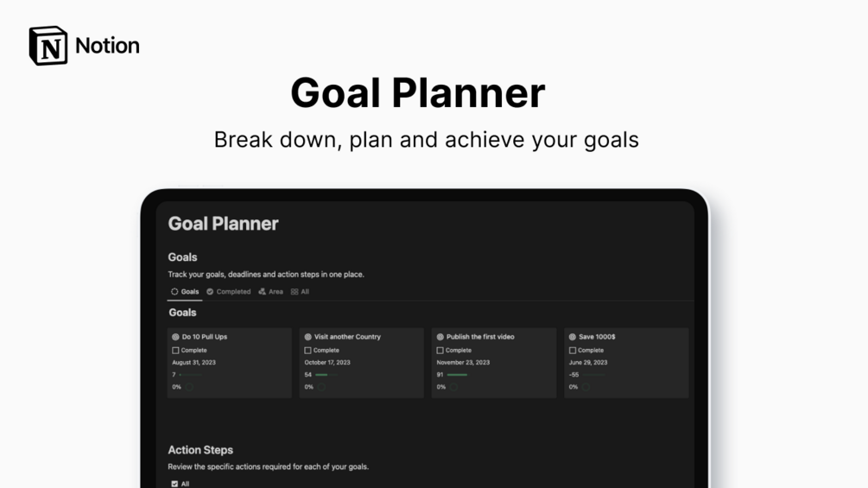
Task: Open the All view under Action Steps
Action: tap(180, 484)
